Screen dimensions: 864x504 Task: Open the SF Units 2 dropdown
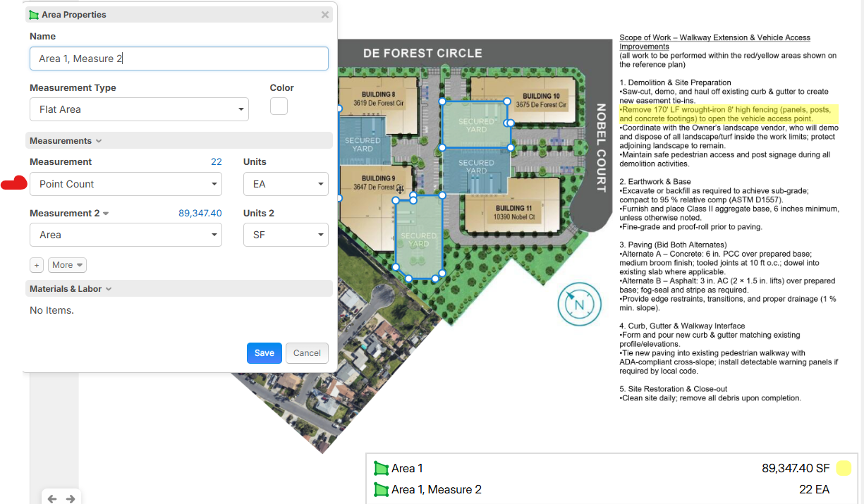(x=286, y=235)
